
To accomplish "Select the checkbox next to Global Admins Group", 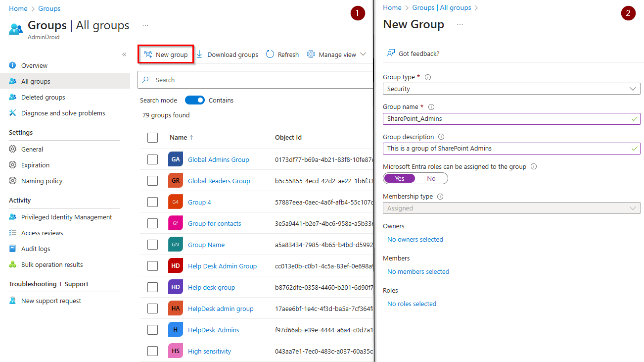I will 152,159.
